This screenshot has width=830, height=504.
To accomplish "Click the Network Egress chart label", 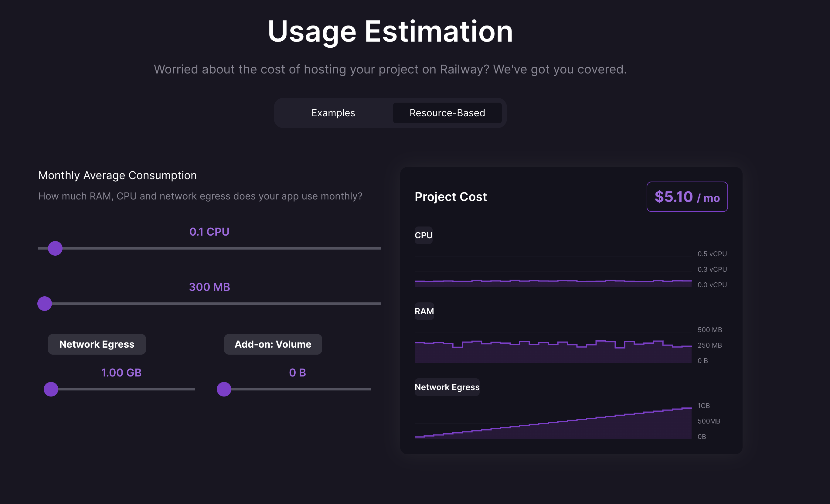I will coord(447,387).
